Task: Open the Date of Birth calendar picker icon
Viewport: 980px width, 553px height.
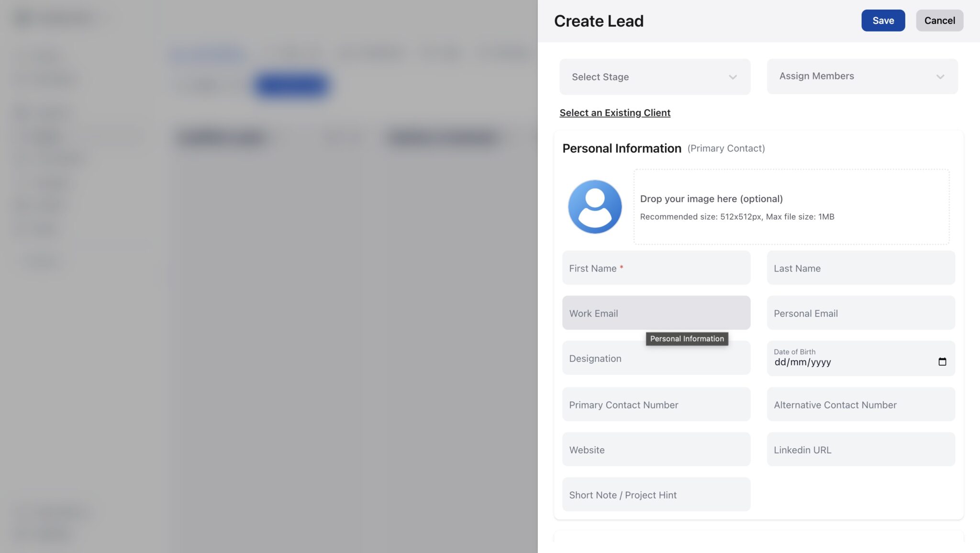Action: click(942, 362)
